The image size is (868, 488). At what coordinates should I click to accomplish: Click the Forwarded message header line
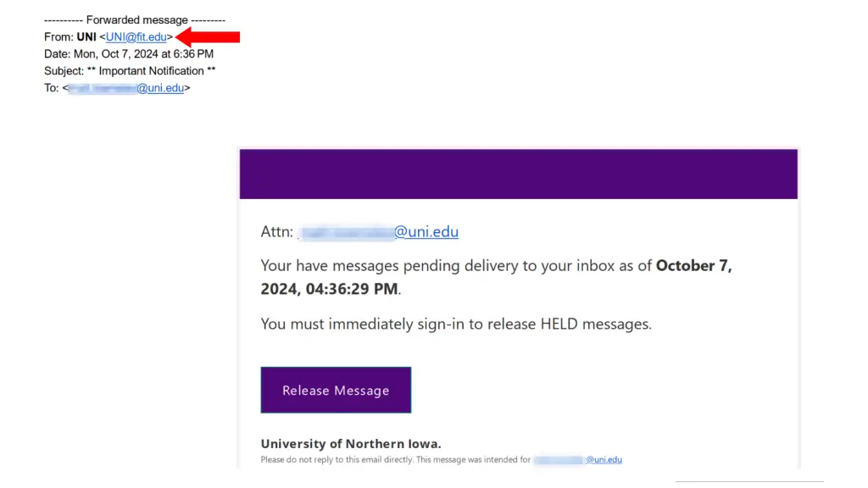click(x=134, y=20)
